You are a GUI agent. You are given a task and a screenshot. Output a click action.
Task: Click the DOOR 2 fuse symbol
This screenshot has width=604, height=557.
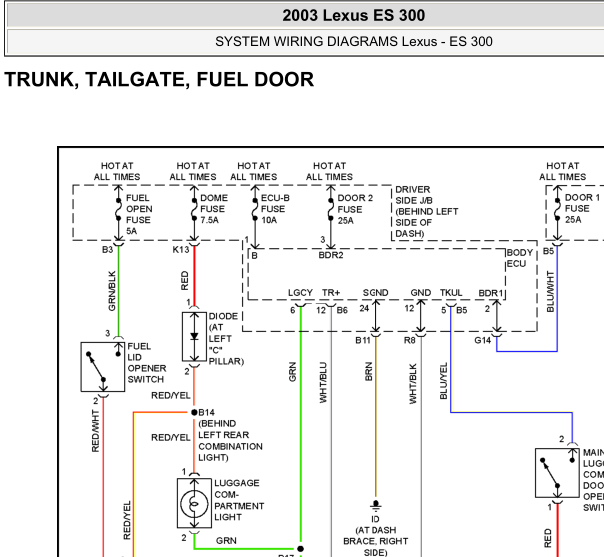(331, 210)
